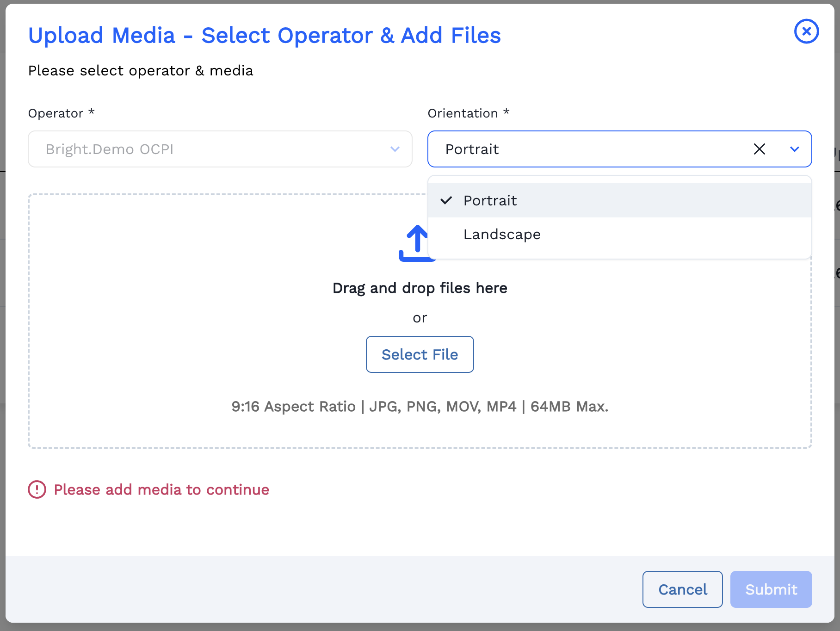Expand the Operator dropdown chevron
The height and width of the screenshot is (631, 840).
(x=395, y=149)
